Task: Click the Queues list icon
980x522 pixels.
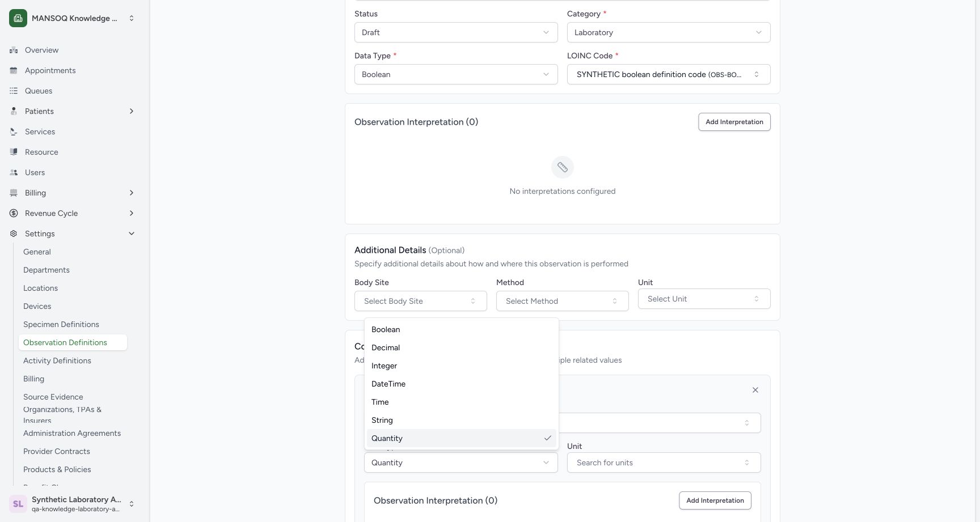Action: [x=14, y=91]
